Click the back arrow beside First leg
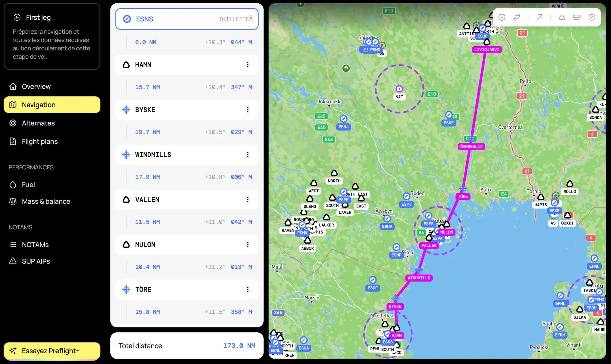This screenshot has width=611, height=364. pos(17,17)
